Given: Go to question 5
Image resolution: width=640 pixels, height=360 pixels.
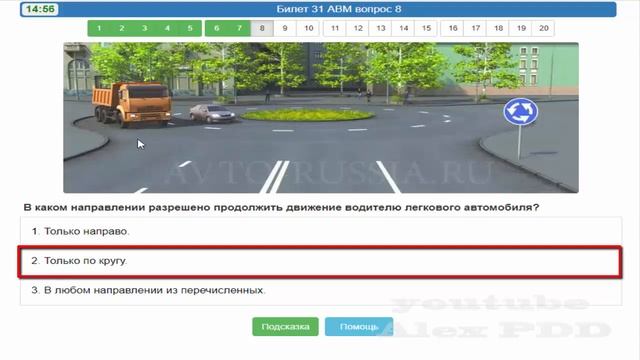Looking at the screenshot, I should click(x=190, y=28).
